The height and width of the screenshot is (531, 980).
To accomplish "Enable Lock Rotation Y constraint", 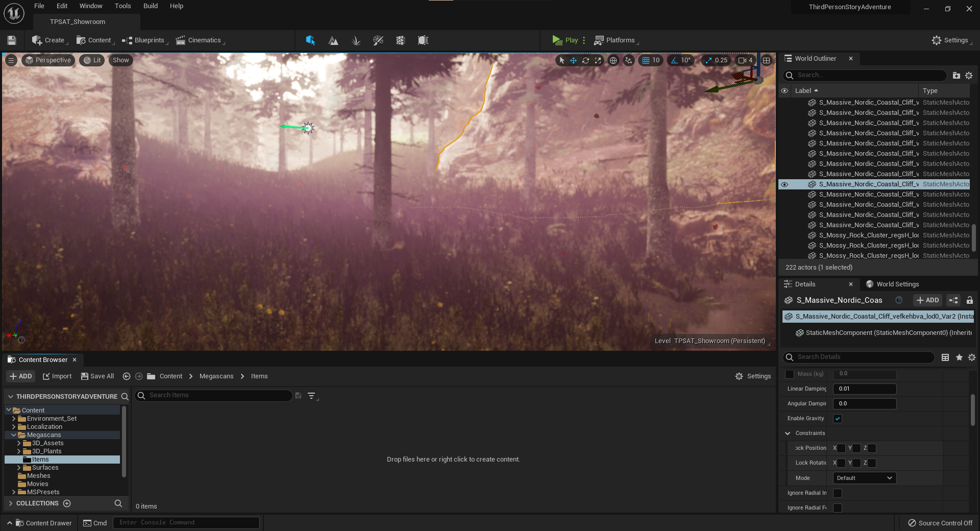I will coord(856,463).
